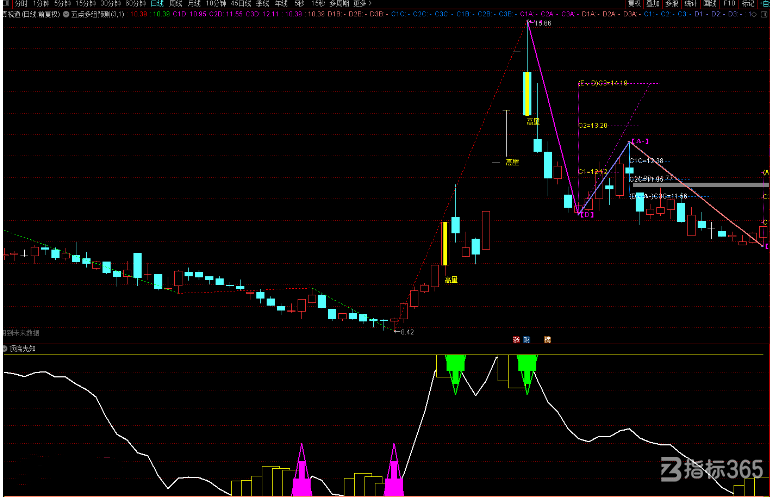The image size is (772, 497).
Task: Click the first red info icon below chart
Action: (516, 339)
